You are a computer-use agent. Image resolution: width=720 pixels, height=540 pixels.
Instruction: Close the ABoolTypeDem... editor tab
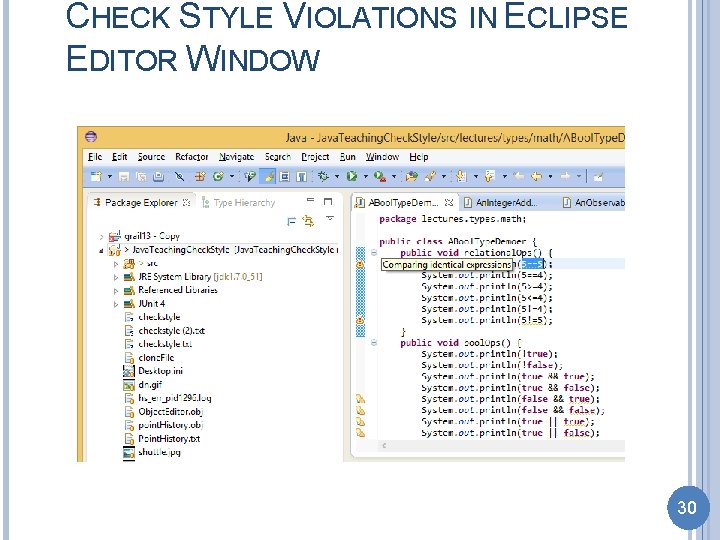click(449, 202)
